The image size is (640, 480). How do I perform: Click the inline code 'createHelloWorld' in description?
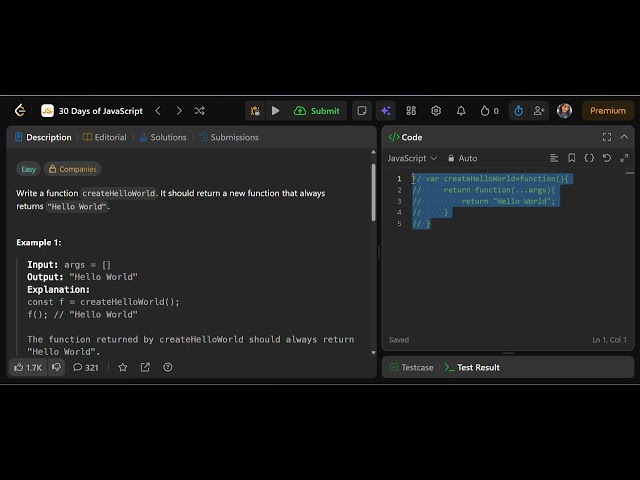[x=118, y=193]
